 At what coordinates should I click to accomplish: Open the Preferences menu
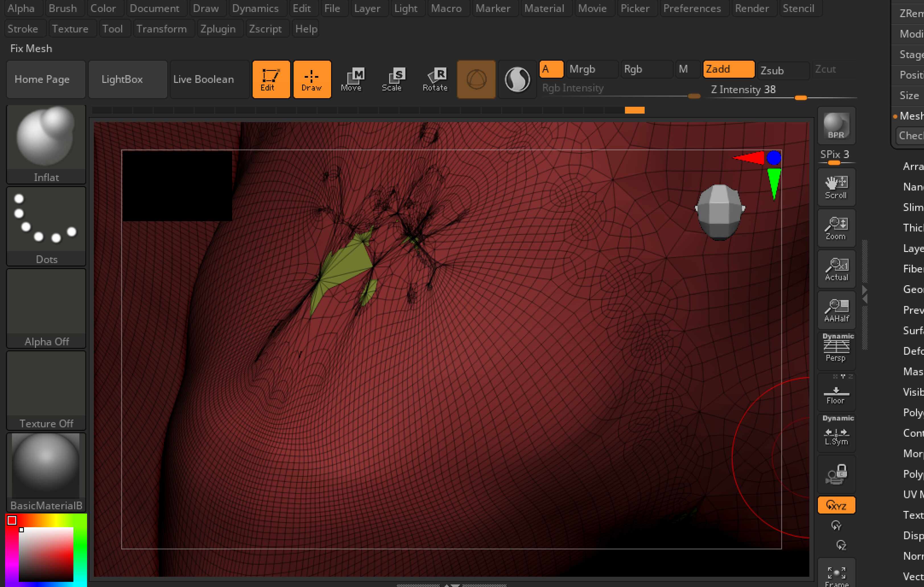pos(692,9)
